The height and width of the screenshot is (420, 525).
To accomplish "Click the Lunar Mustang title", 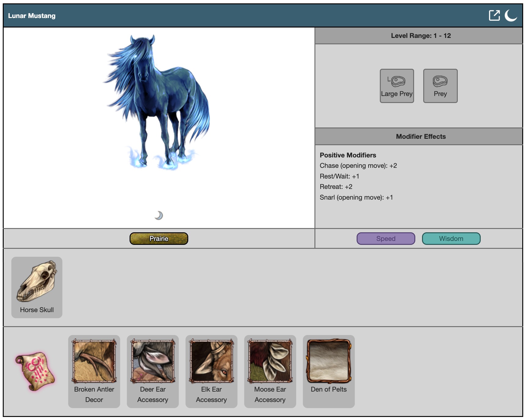I will pyautogui.click(x=32, y=16).
